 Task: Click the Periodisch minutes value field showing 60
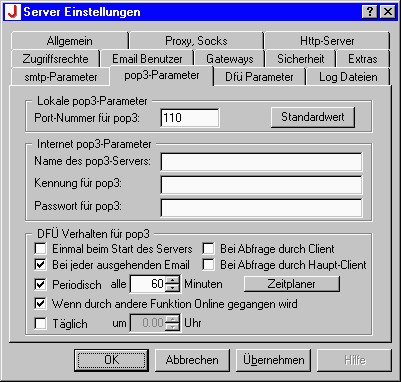point(148,284)
